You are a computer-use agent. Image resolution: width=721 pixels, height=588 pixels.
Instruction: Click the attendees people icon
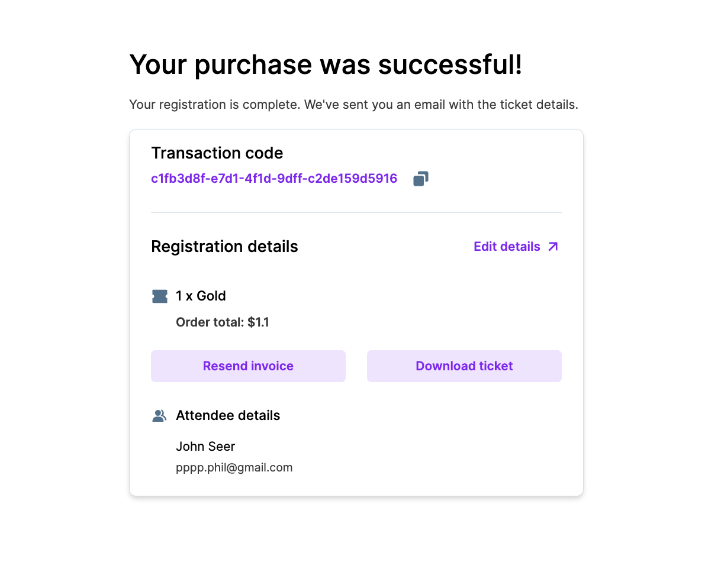(x=159, y=416)
